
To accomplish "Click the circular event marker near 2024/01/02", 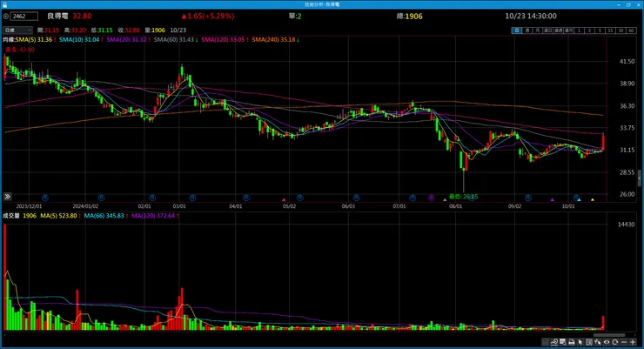I will pos(101,198).
